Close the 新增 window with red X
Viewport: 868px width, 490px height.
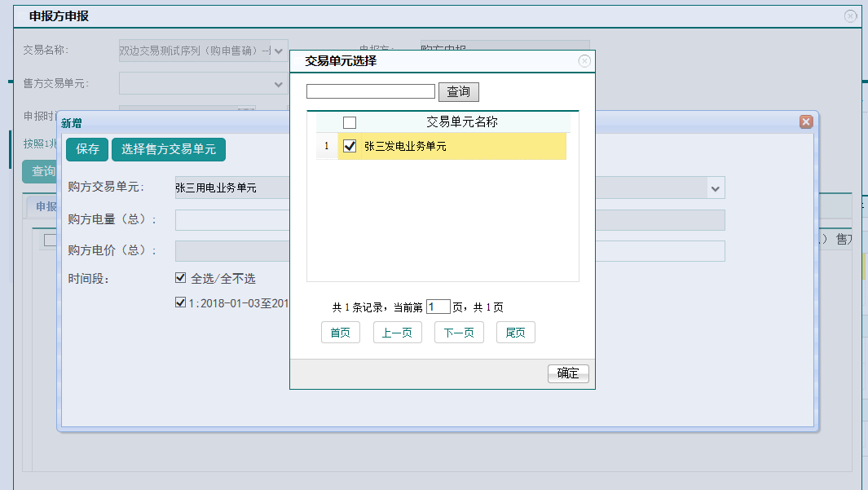(806, 121)
